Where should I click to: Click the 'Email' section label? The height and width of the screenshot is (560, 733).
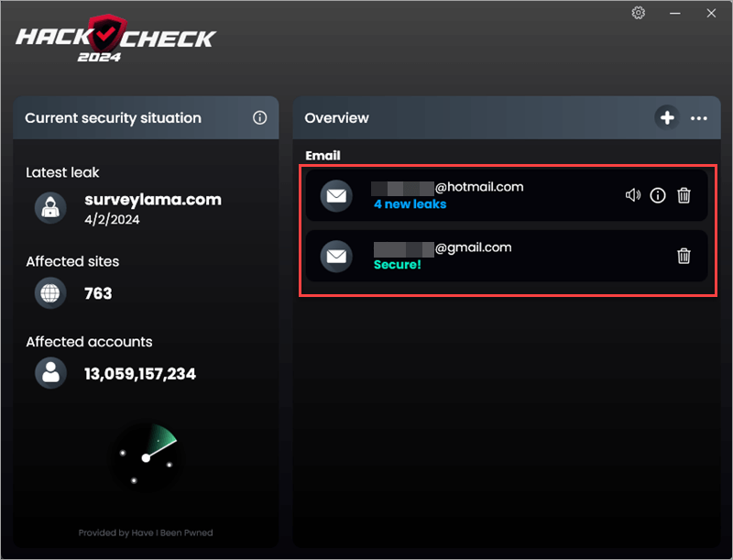[x=323, y=156]
